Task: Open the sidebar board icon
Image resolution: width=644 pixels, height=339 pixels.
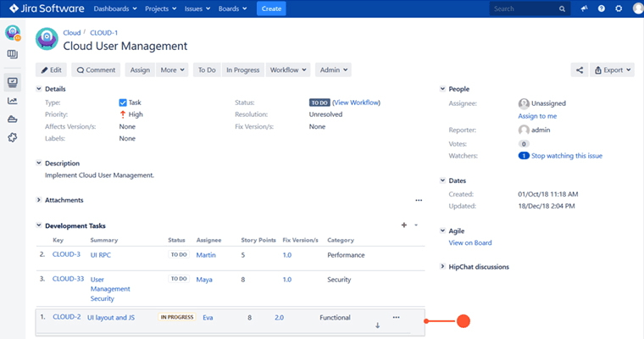Action: tap(13, 54)
